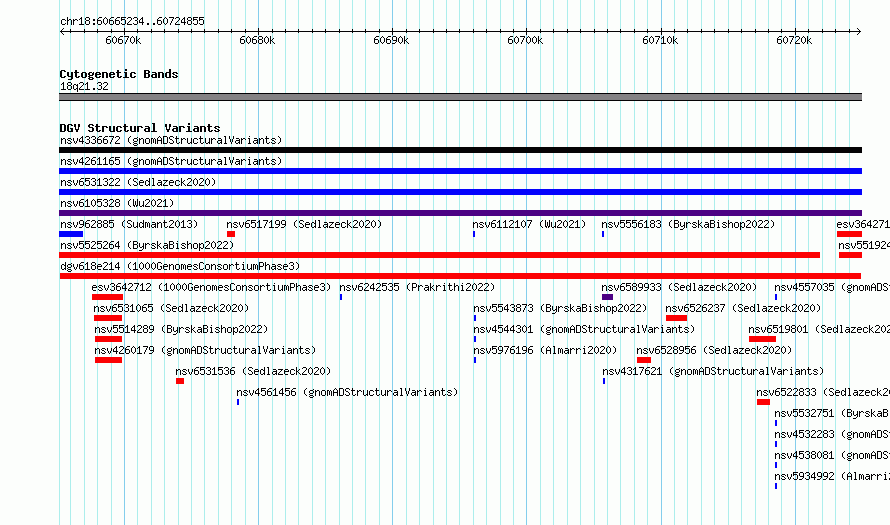Image resolution: width=890 pixels, height=525 pixels.
Task: Open the nsv5525264 ByrskaBishop2022 label
Action: tap(147, 245)
